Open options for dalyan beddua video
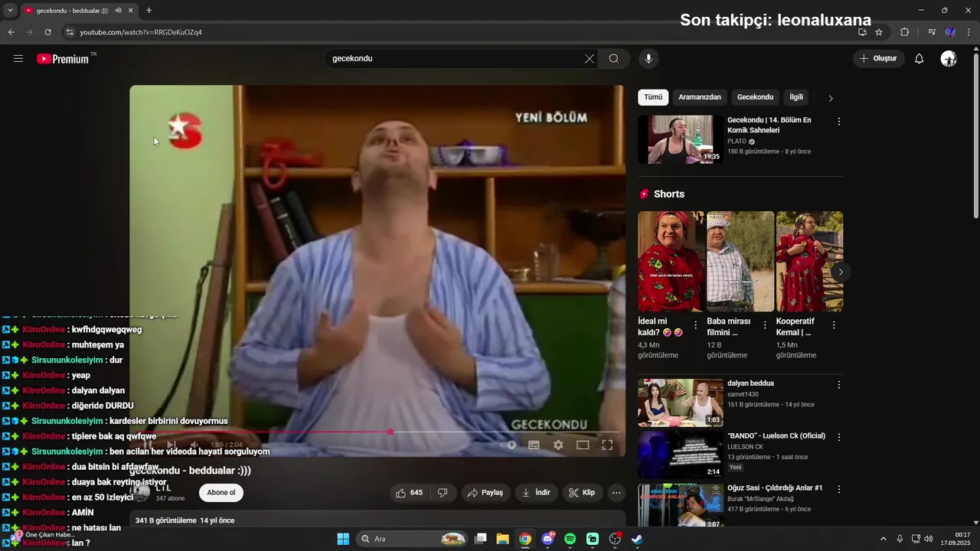The image size is (980, 551). [839, 385]
